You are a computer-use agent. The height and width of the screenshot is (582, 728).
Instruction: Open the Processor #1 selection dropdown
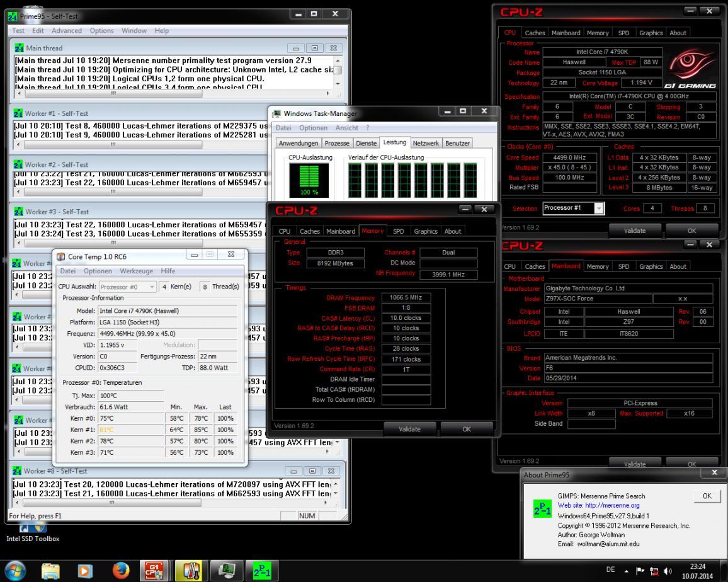pos(573,208)
